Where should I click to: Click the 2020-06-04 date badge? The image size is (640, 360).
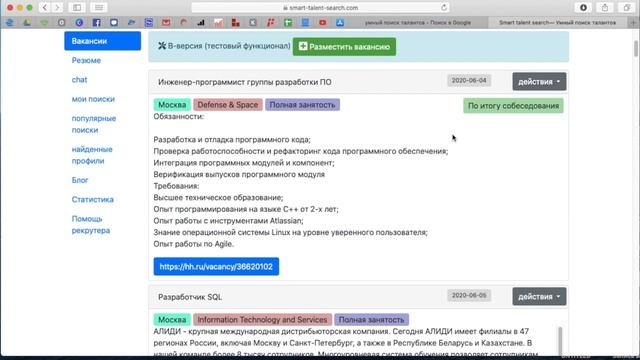click(x=469, y=80)
